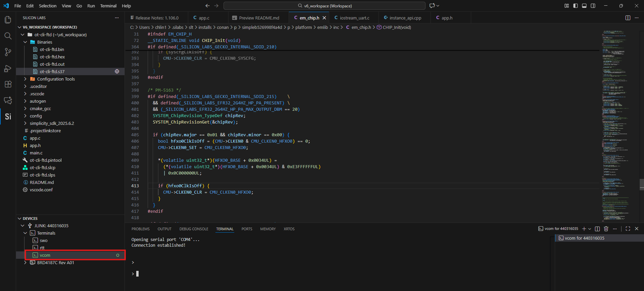This screenshot has height=291, width=644.
Task: Open the Silicon Labs Si sidebar icon
Action: (x=8, y=116)
